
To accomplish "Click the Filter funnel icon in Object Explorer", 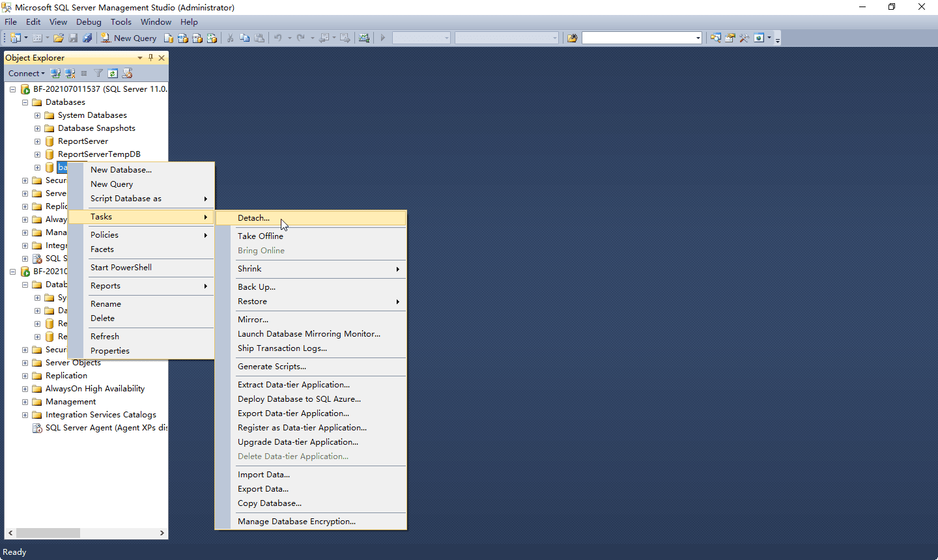I will [x=98, y=74].
